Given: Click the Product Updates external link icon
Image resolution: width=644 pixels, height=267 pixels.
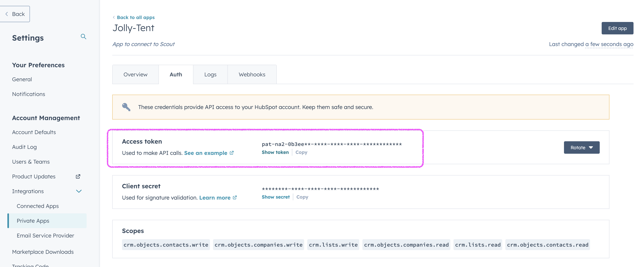Looking at the screenshot, I should [78, 176].
